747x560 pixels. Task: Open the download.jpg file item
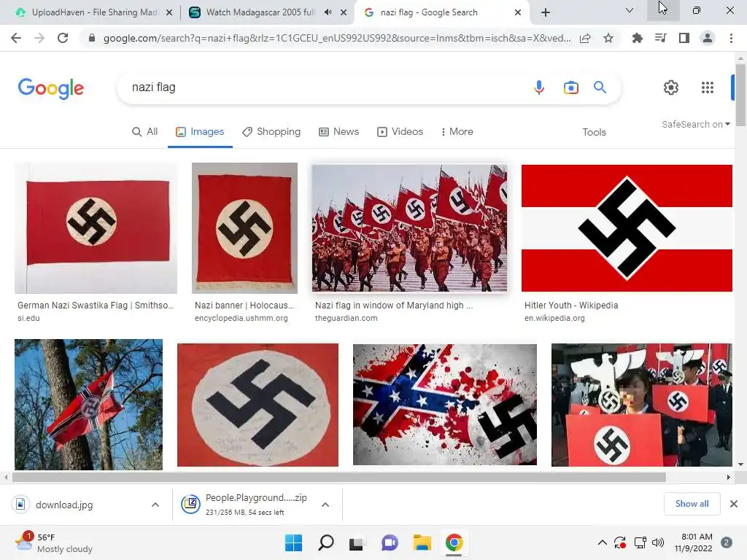[65, 505]
